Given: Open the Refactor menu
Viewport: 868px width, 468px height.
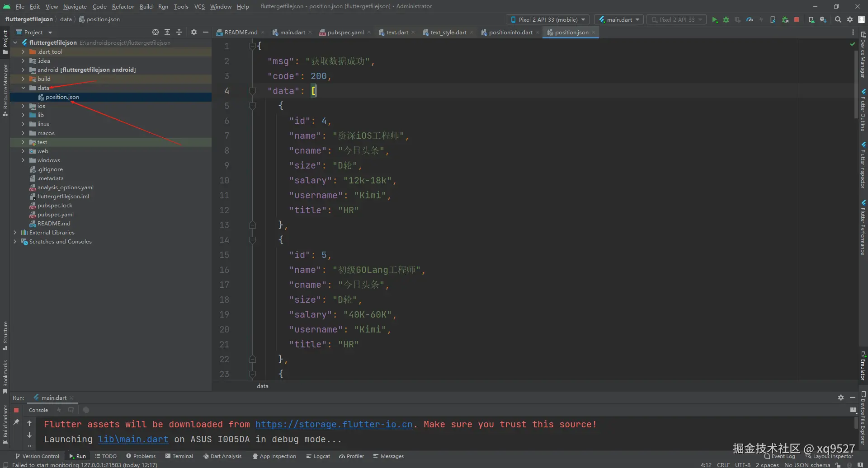Looking at the screenshot, I should [123, 6].
